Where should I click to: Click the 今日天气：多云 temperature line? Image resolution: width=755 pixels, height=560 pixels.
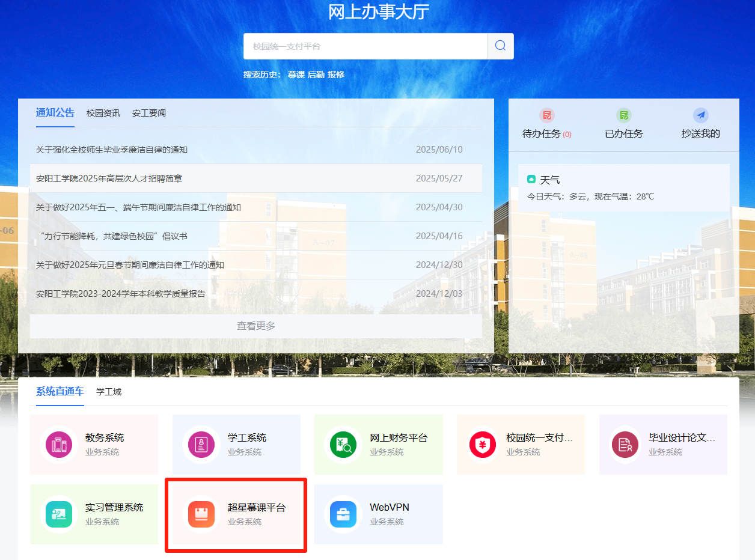click(590, 196)
